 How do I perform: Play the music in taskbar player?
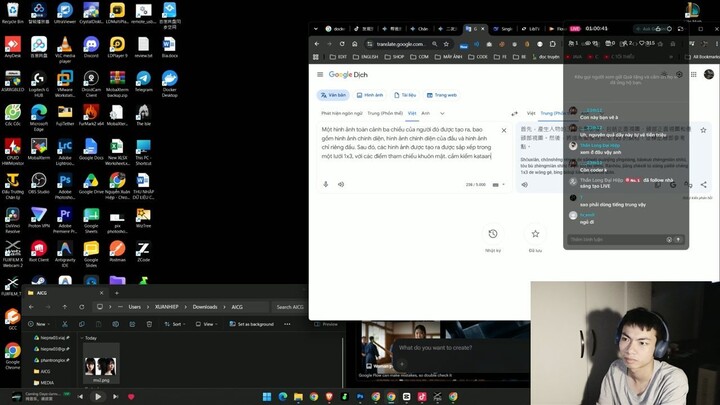98,397
